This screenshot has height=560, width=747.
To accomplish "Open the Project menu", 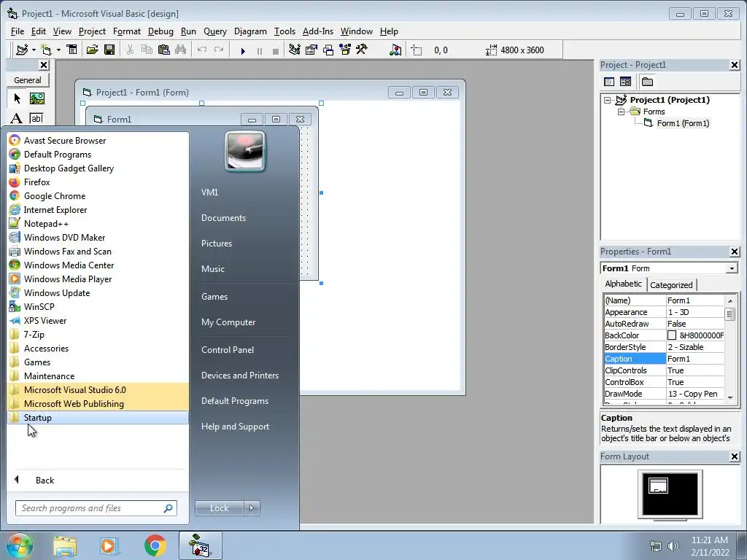I will (x=92, y=31).
